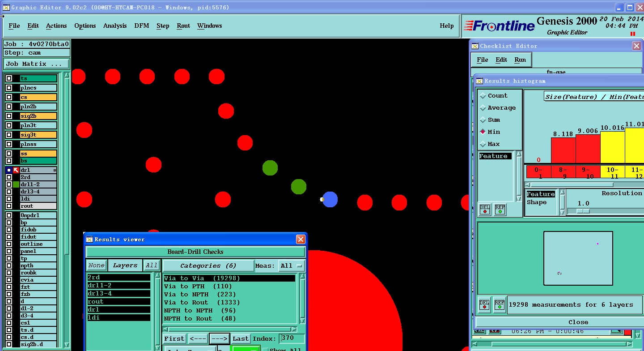Viewport: 644px width, 351px height.
Task: Click histogram horizontal scroll left arrow
Action: (x=528, y=184)
